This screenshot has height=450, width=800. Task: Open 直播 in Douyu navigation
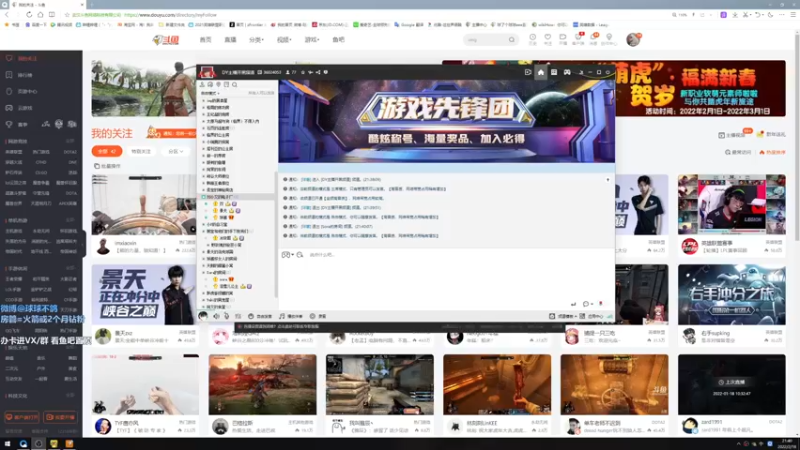coord(231,40)
